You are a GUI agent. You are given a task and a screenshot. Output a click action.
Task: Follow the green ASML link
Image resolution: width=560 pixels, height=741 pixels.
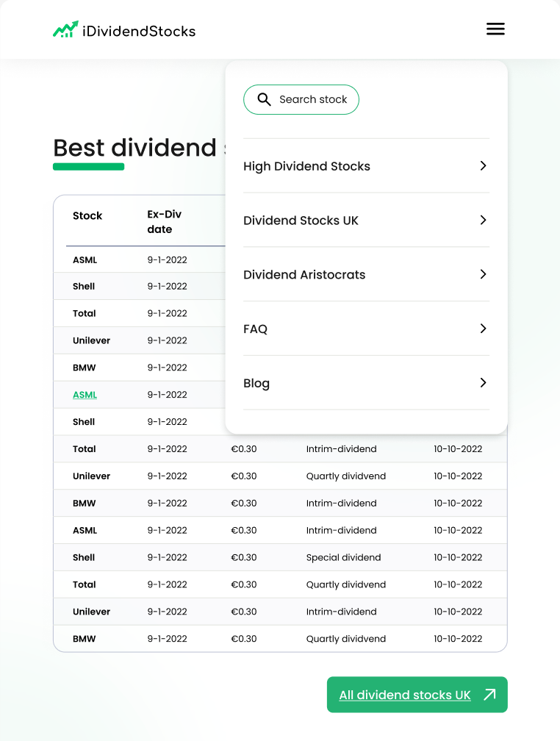pyautogui.click(x=85, y=395)
